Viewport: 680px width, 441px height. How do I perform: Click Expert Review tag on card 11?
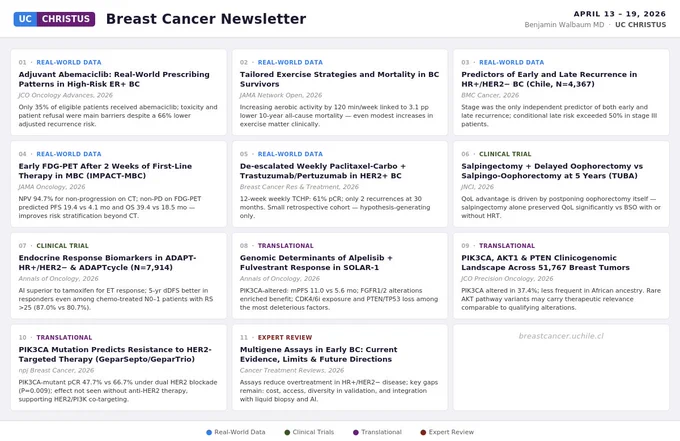[x=285, y=337]
